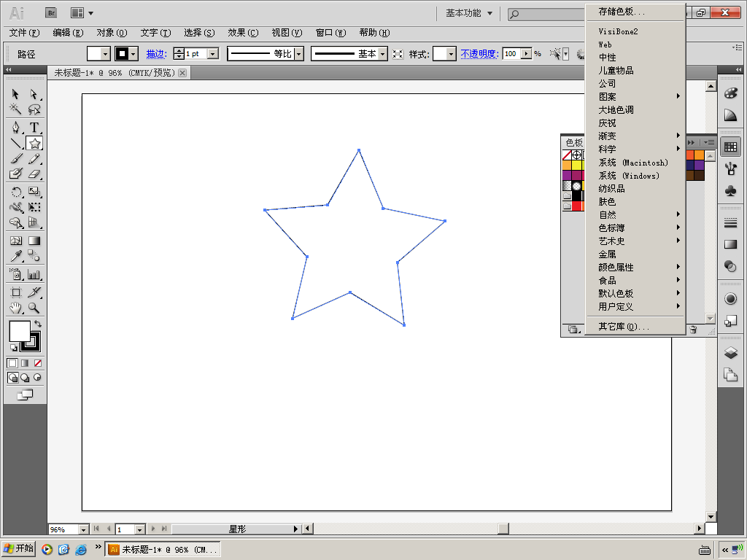Enable Draw Behind mode
Image resolution: width=747 pixels, height=560 pixels.
tap(25, 378)
